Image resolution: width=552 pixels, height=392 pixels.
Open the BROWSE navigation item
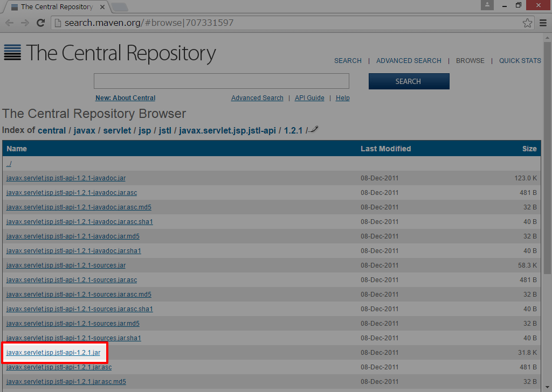(470, 61)
